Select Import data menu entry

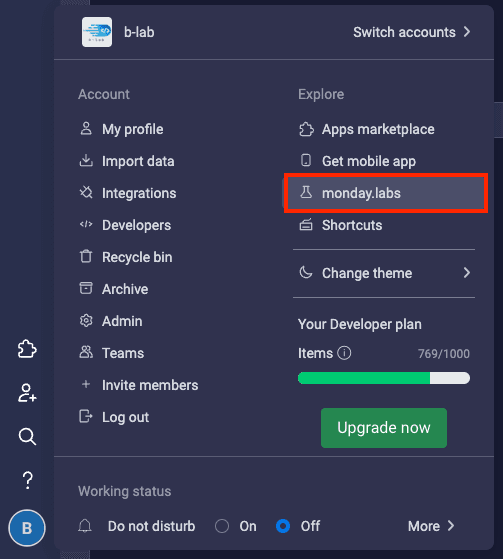(x=138, y=161)
